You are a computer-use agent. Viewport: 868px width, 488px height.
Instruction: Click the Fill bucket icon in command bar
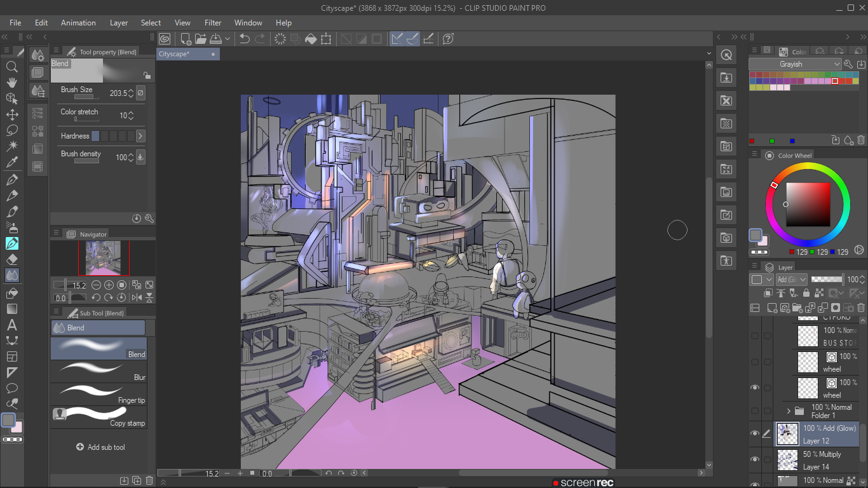(x=311, y=39)
